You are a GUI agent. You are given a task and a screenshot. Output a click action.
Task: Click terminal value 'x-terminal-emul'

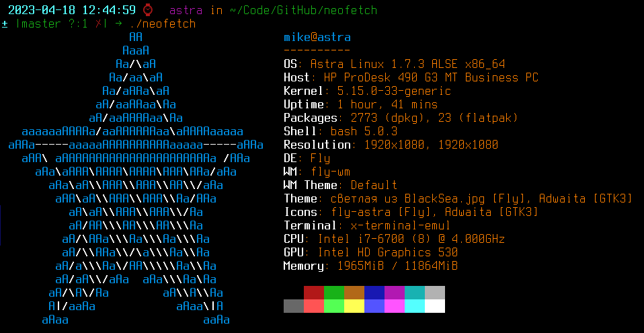(401, 226)
